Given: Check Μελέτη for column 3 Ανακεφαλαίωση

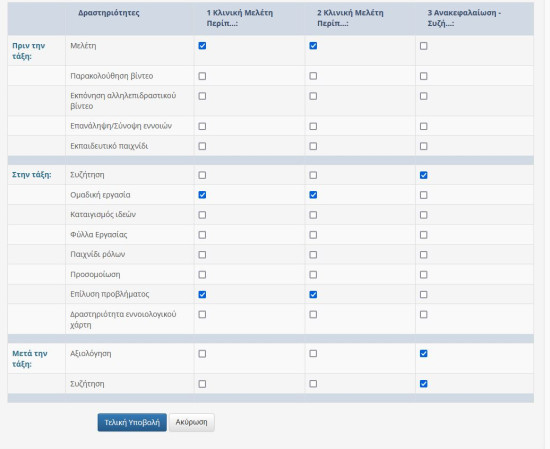Looking at the screenshot, I should click(423, 46).
